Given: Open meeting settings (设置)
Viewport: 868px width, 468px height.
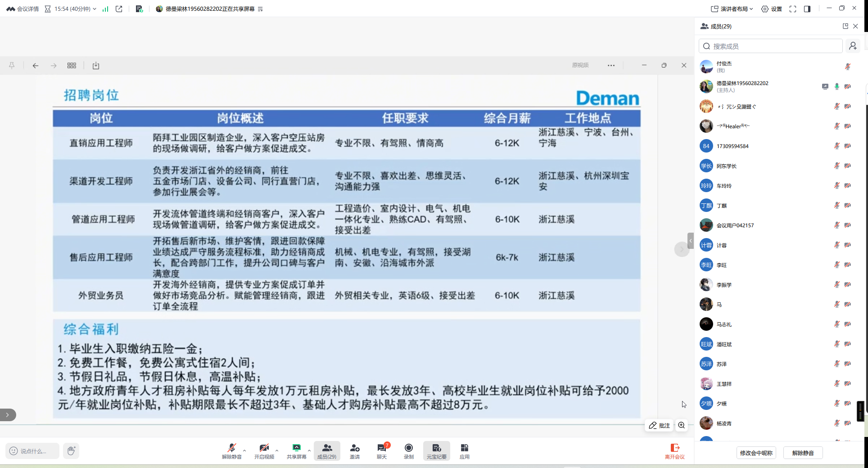Looking at the screenshot, I should coord(772,9).
